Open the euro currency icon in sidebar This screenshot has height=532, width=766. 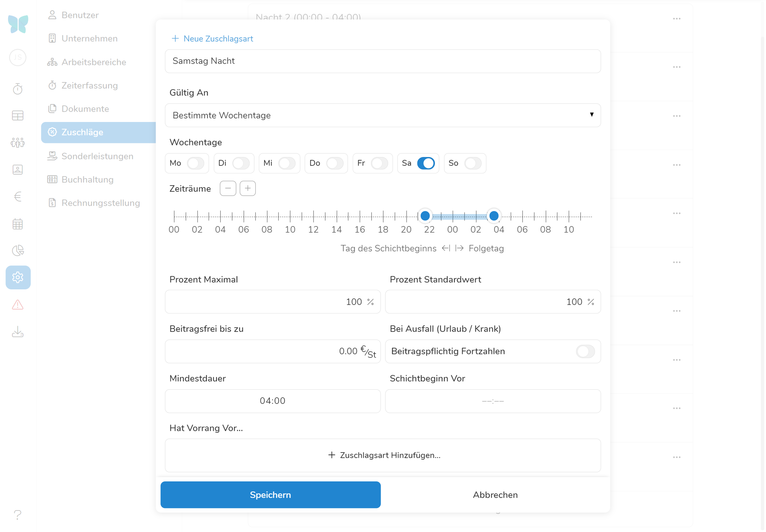pos(18,197)
